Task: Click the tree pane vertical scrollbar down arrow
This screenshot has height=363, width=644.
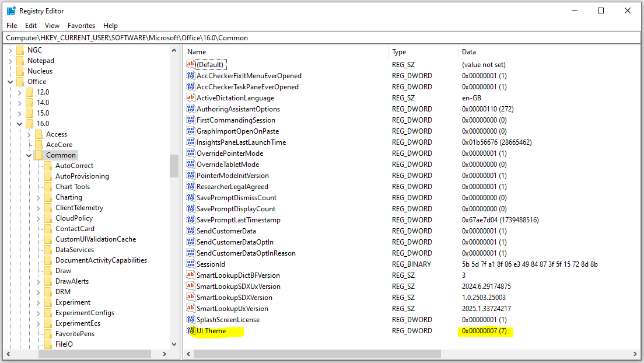Action: tap(174, 344)
